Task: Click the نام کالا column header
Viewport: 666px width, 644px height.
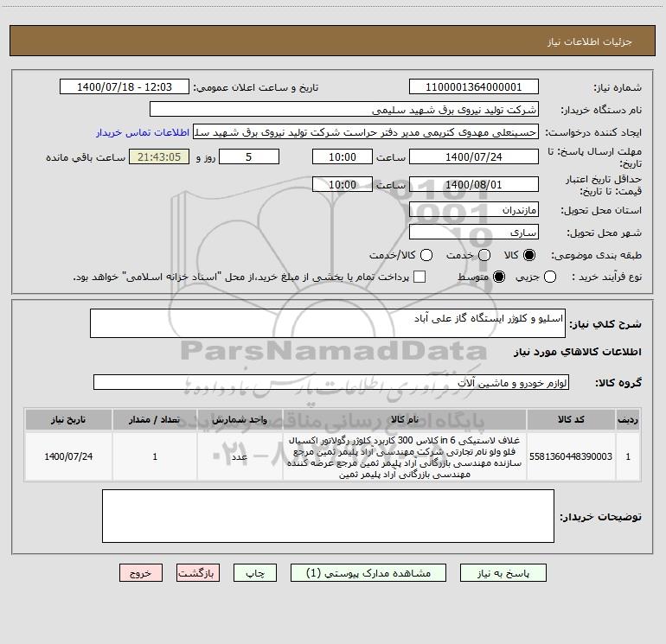Action: coord(405,420)
